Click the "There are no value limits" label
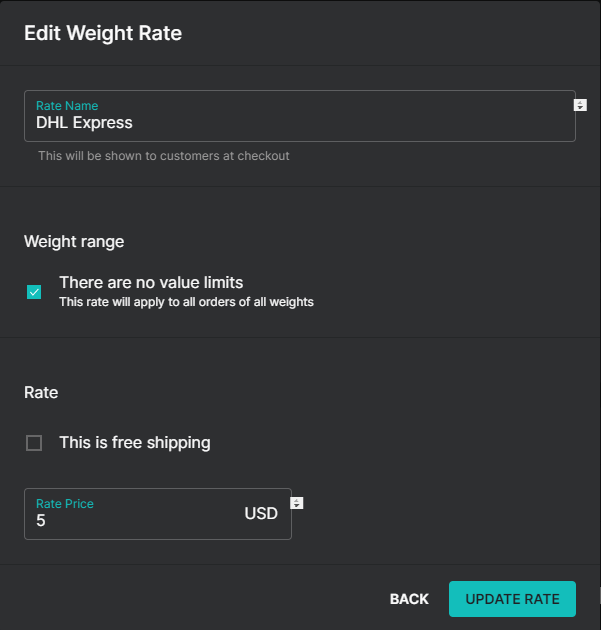The height and width of the screenshot is (630, 601). [151, 282]
